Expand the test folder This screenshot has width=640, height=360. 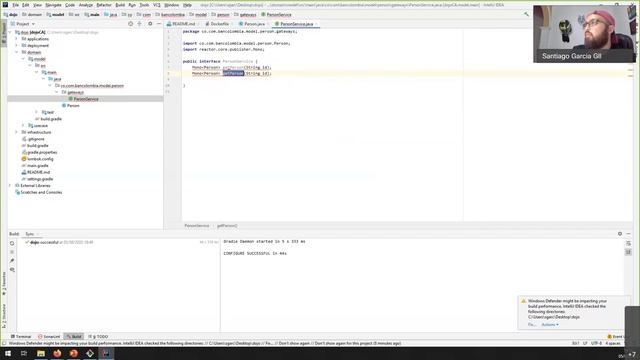click(x=36, y=112)
